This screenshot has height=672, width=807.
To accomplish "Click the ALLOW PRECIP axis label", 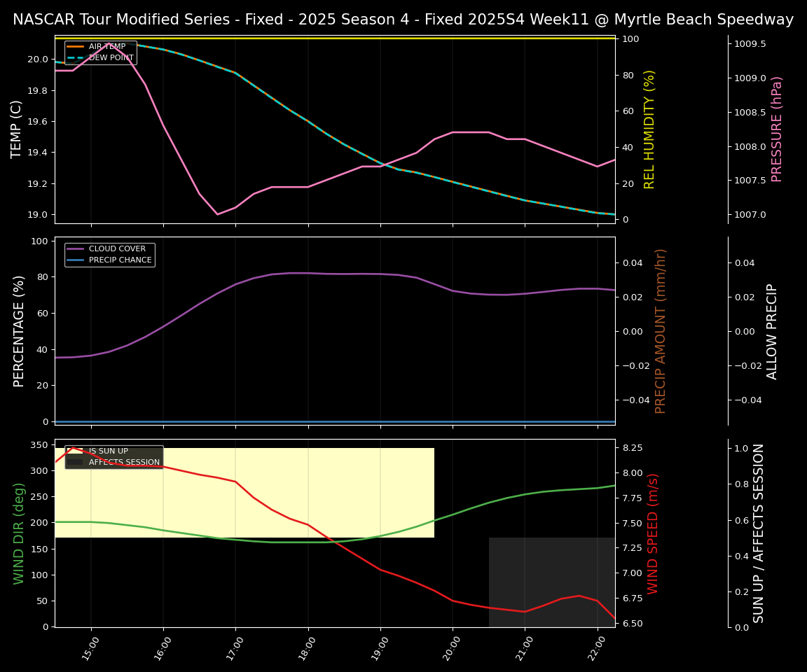I will click(x=772, y=330).
